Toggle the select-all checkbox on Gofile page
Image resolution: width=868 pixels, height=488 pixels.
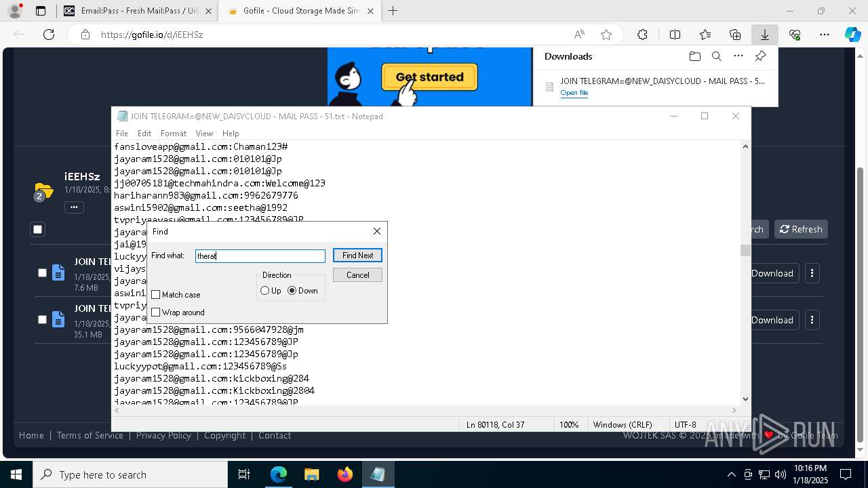[38, 230]
